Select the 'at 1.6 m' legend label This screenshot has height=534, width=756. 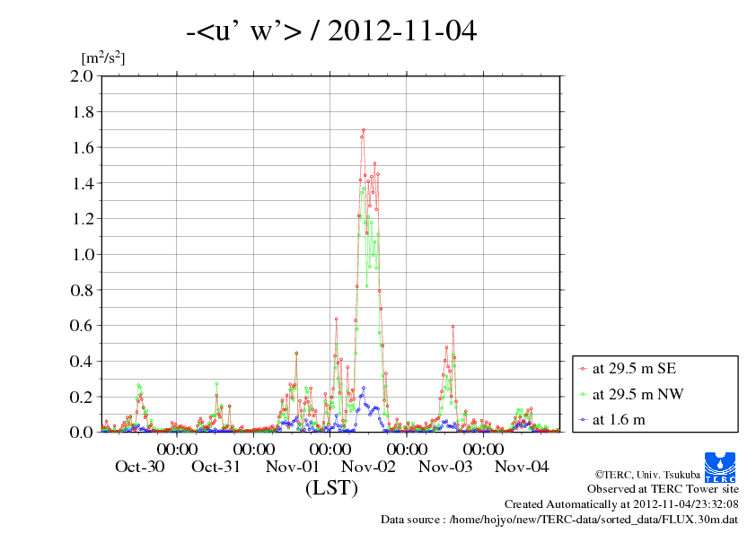(x=619, y=420)
